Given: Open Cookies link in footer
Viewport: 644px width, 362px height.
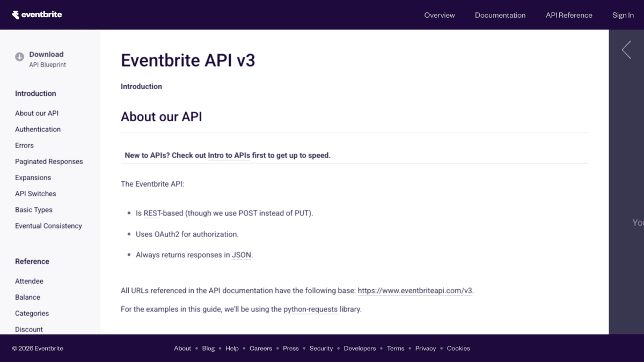Looking at the screenshot, I should (x=458, y=348).
